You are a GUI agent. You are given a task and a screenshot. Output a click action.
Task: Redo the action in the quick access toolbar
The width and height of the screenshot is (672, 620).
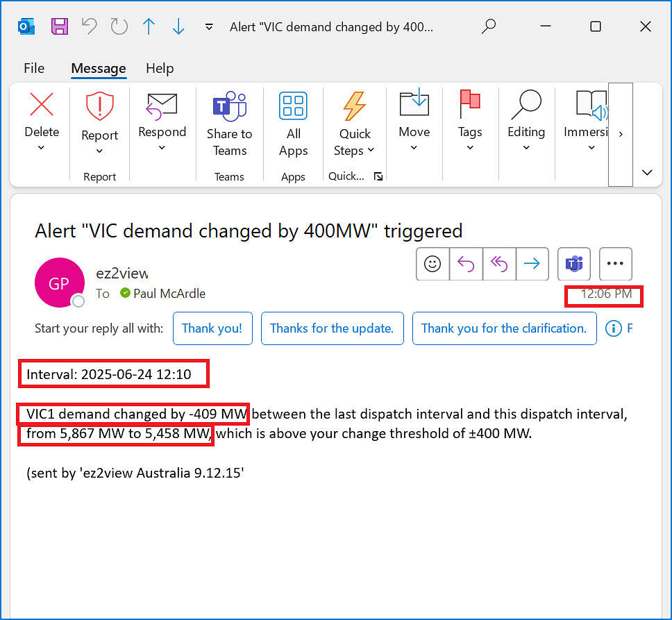(119, 26)
